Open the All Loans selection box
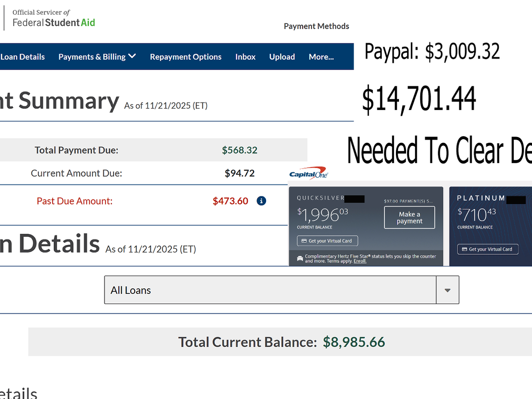Screen dimensions: 532x399 270,290
